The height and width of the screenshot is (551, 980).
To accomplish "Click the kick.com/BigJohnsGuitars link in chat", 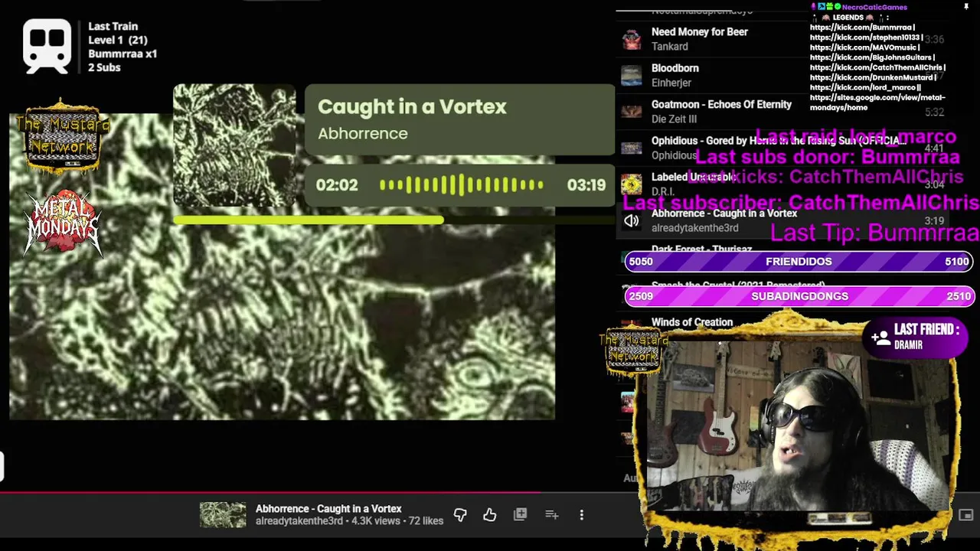I will pyautogui.click(x=871, y=57).
